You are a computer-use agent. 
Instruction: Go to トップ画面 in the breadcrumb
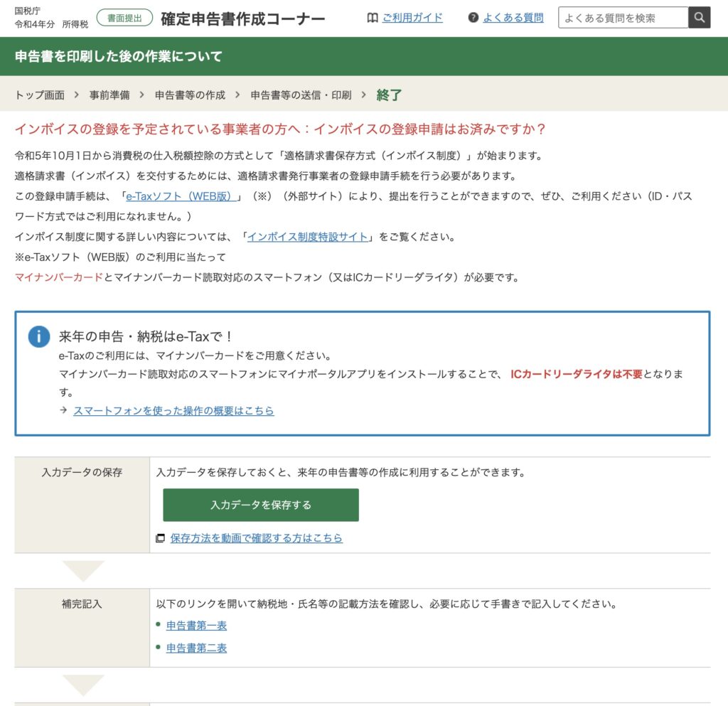point(40,95)
